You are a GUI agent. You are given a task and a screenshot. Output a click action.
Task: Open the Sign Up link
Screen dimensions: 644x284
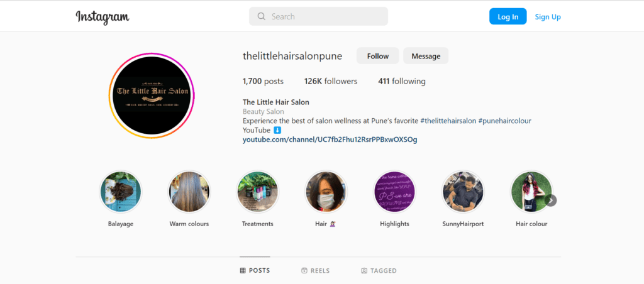point(548,17)
